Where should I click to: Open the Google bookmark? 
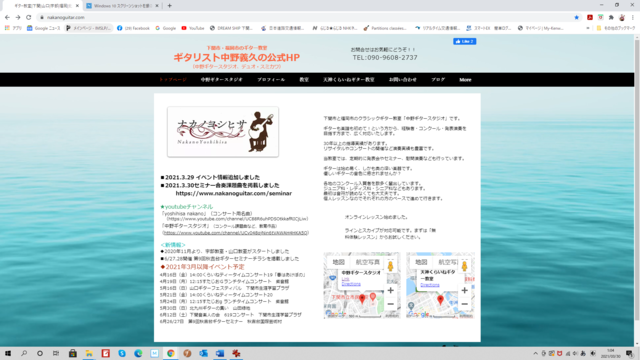click(165, 28)
